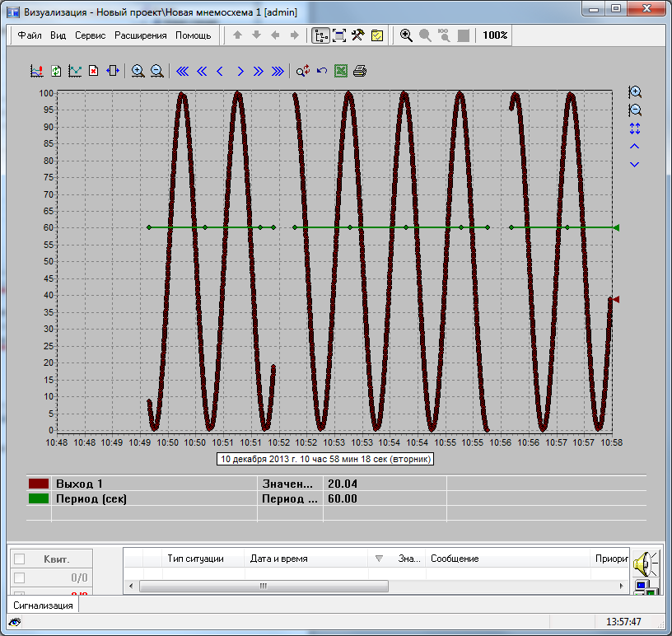The image size is (672, 636).
Task: Click the hammer and wrench settings icon
Action: (357, 35)
